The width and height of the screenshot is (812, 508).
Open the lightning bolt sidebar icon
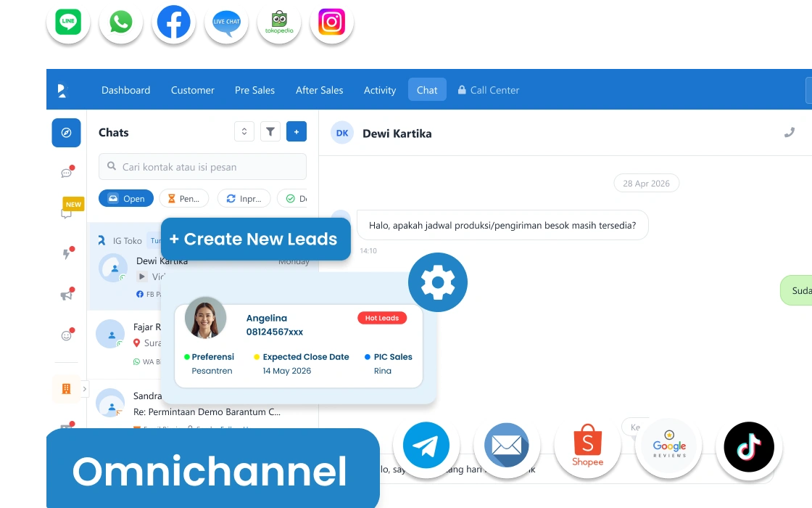click(x=66, y=253)
